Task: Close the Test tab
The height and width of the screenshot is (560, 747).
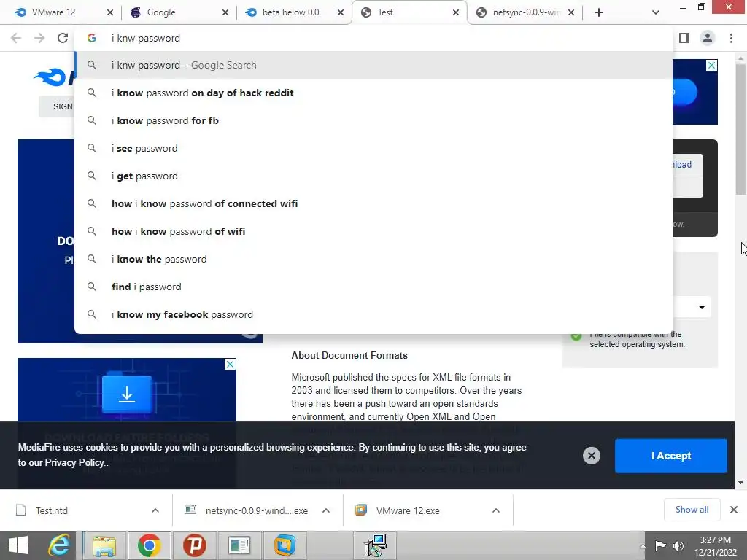Action: point(456,12)
